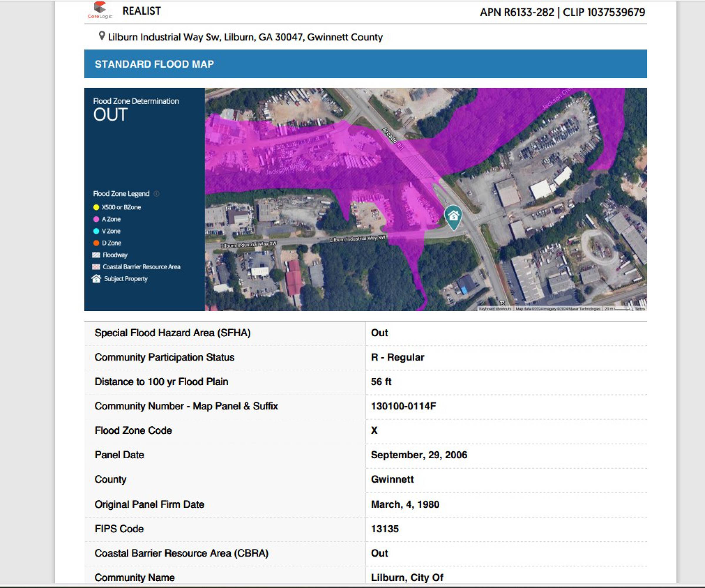The height and width of the screenshot is (588, 705).
Task: Click the Flood Zone Legend info icon
Action: click(x=156, y=194)
